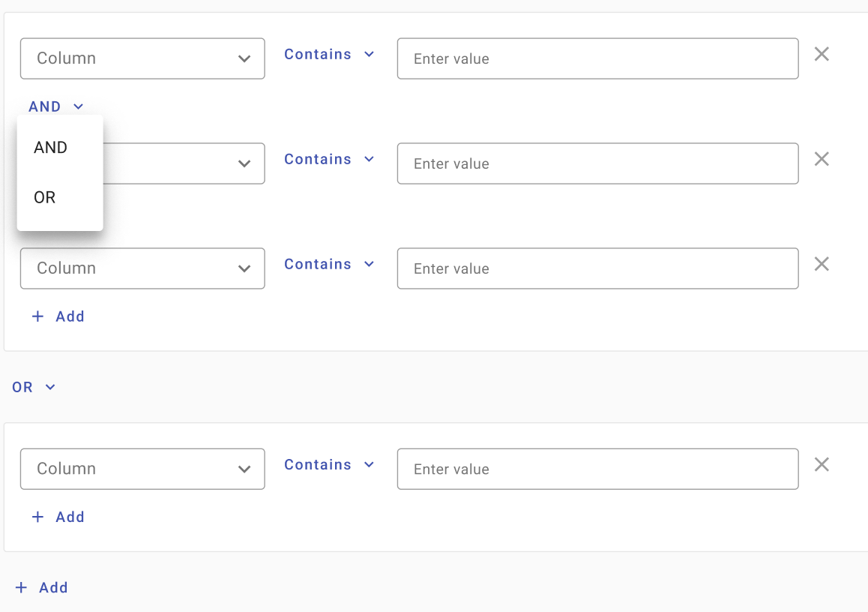868x612 pixels.
Task: Focus the second row's Enter value field
Action: pos(598,163)
